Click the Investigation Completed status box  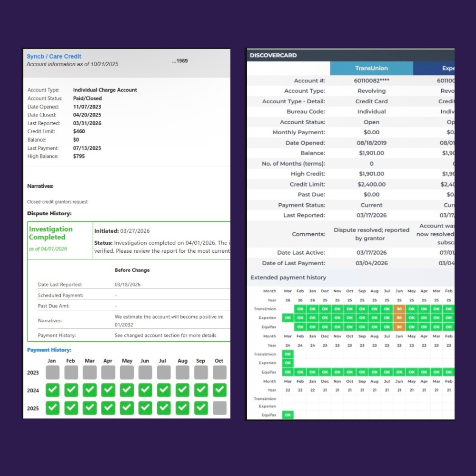click(60, 240)
